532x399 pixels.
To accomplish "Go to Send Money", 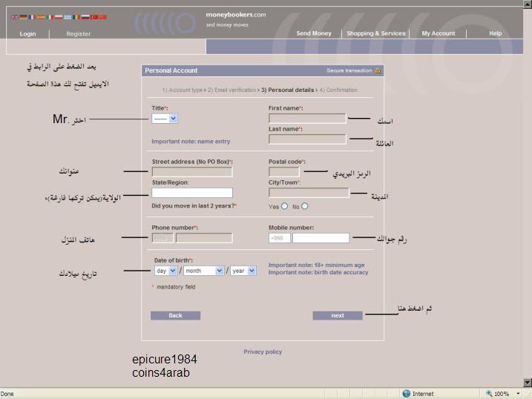I will point(314,33).
